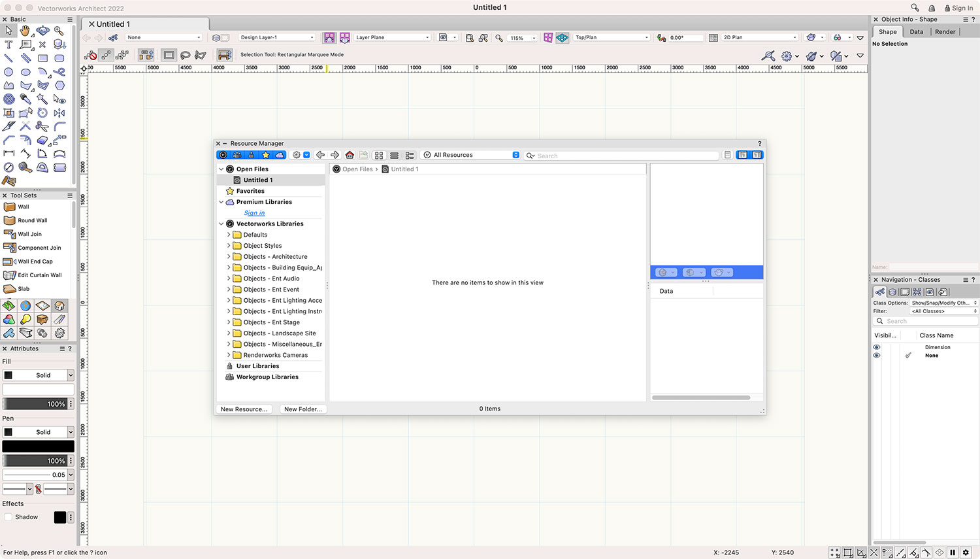Select the Pan tool in the Basic palette
The width and height of the screenshot is (980, 559).
(x=24, y=31)
